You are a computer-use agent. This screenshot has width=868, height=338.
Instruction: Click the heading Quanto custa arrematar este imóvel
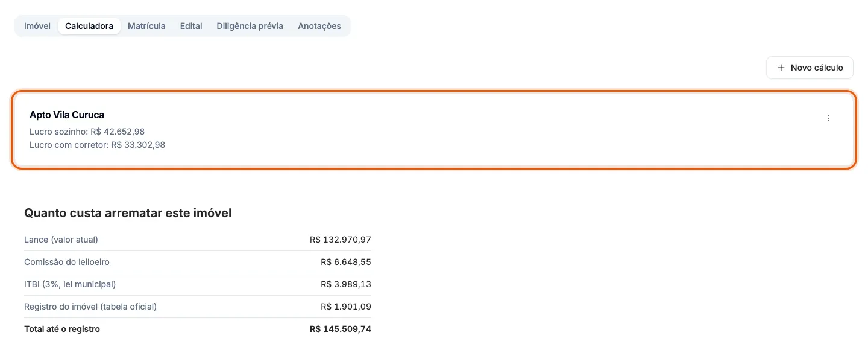(x=128, y=213)
